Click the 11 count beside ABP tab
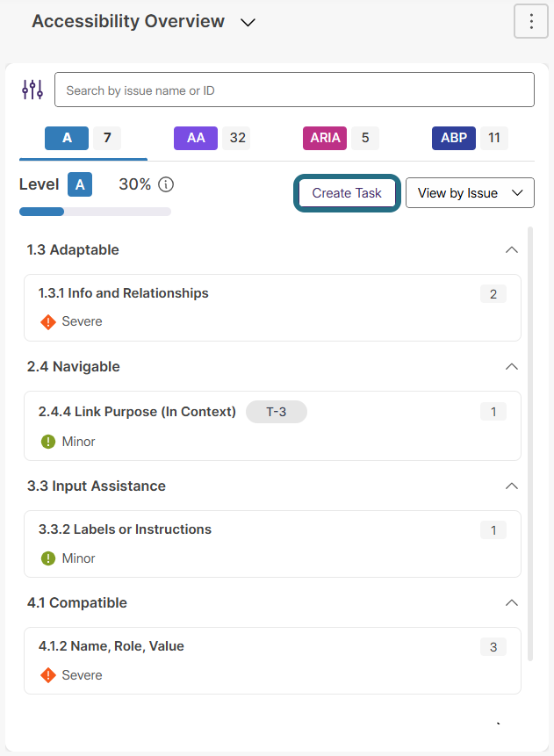The width and height of the screenshot is (554, 756). 494,138
